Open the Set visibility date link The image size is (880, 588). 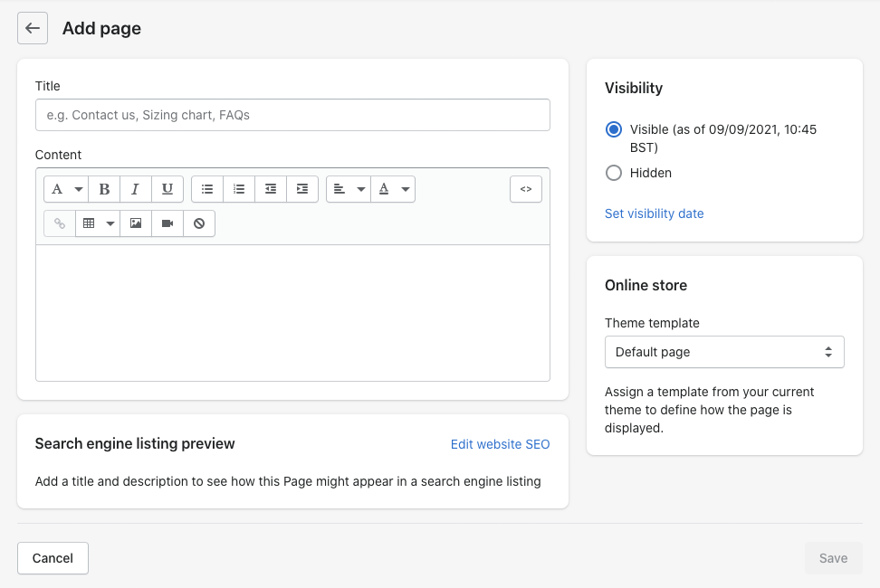pos(654,213)
